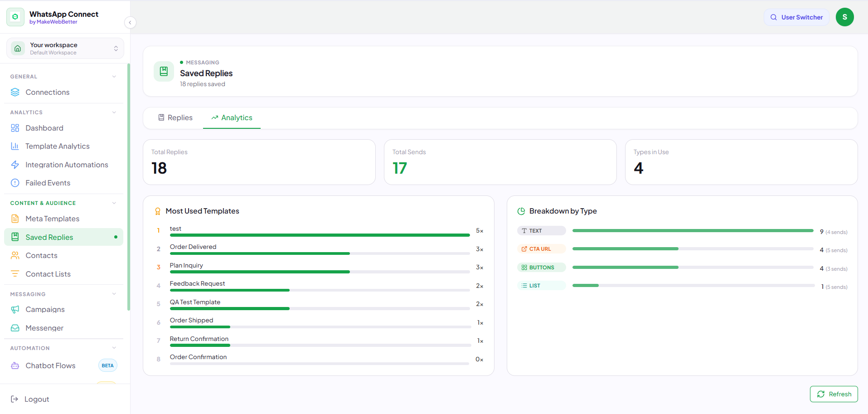Collapse the sidebar with the arrow toggle
This screenshot has width=868, height=414.
[x=130, y=22]
